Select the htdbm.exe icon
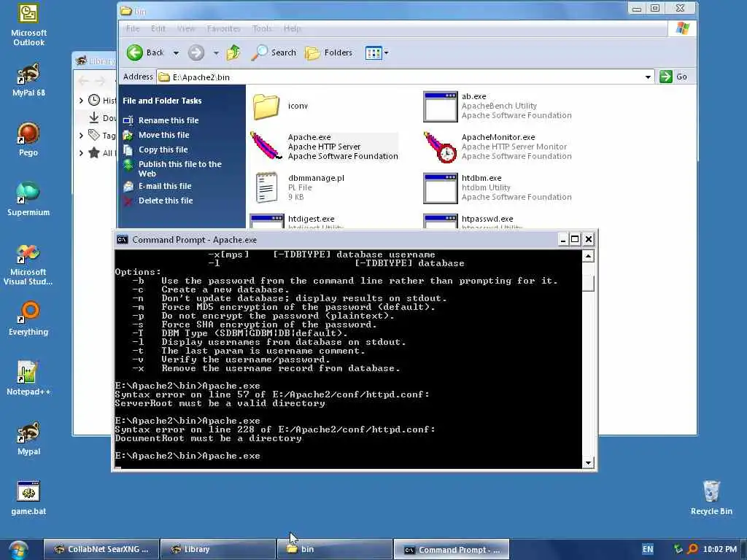This screenshot has height=560, width=747. 440,187
